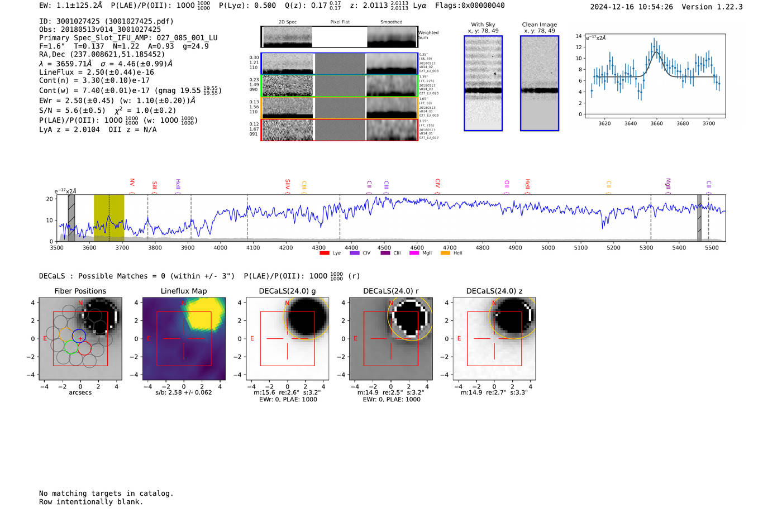
Task: Click the Lyα red legend swatch
Action: point(324,253)
